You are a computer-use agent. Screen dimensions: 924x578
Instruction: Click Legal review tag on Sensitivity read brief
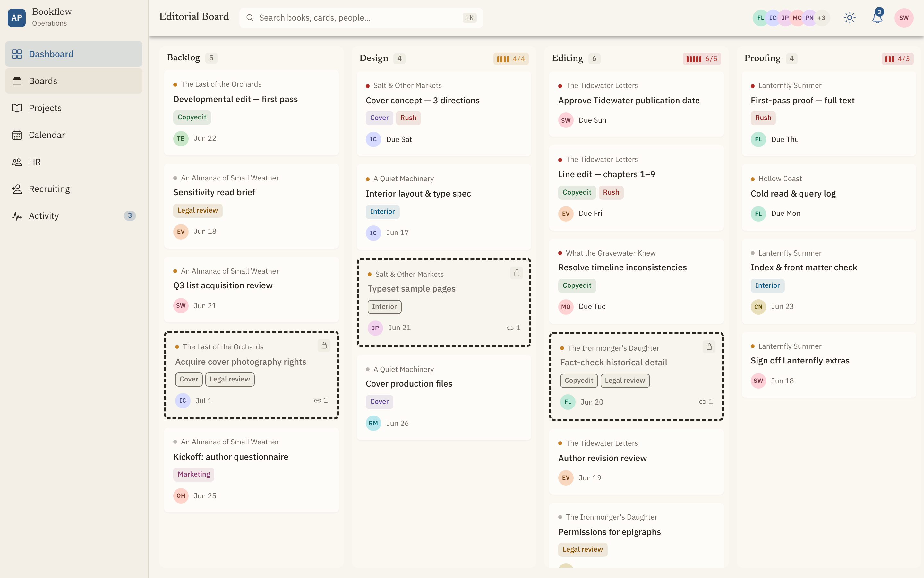198,210
